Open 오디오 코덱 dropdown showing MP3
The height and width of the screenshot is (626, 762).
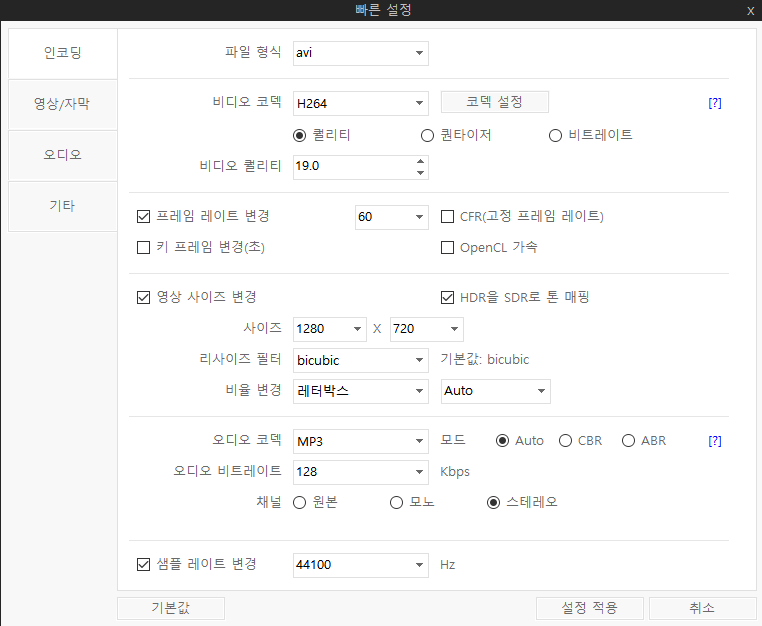361,441
